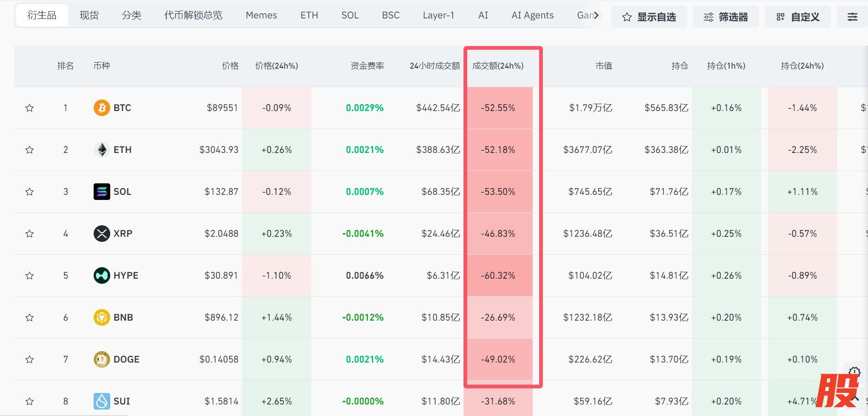This screenshot has width=868, height=416.
Task: Click the SUI coin icon
Action: pos(101,401)
